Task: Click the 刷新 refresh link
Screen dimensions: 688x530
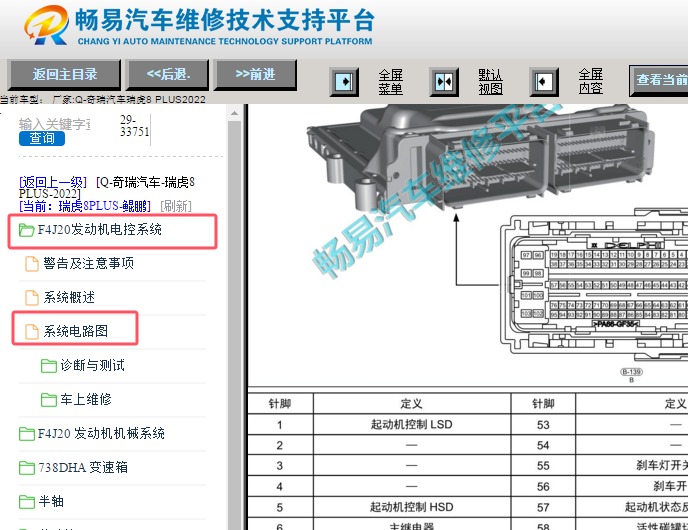Action: point(176,206)
